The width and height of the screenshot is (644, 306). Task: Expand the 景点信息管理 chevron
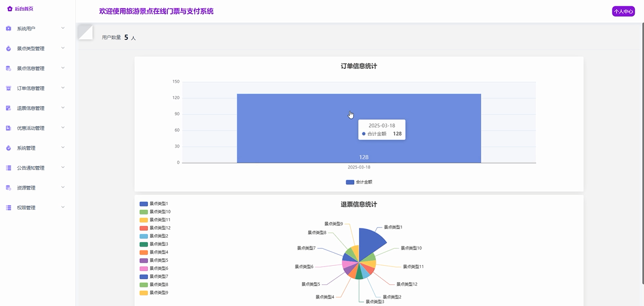(x=63, y=68)
